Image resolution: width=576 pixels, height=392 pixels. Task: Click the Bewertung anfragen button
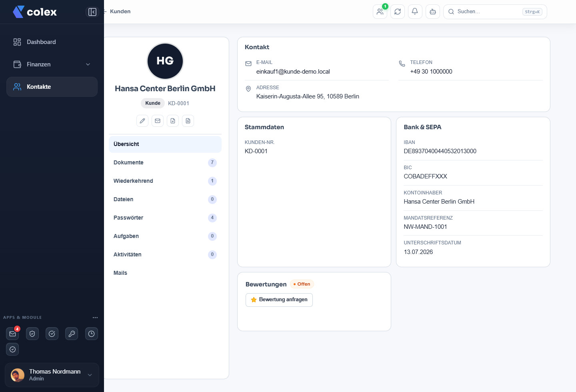[279, 300]
